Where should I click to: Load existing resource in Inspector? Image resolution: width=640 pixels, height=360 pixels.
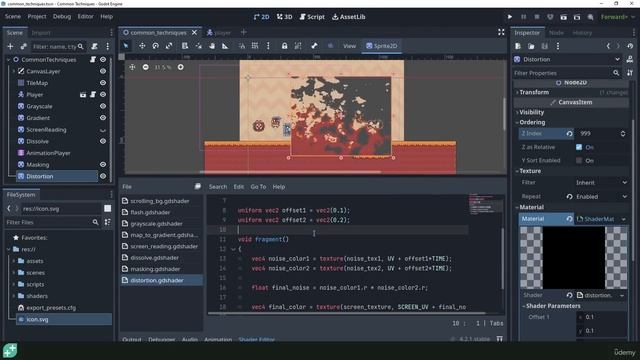(x=531, y=46)
